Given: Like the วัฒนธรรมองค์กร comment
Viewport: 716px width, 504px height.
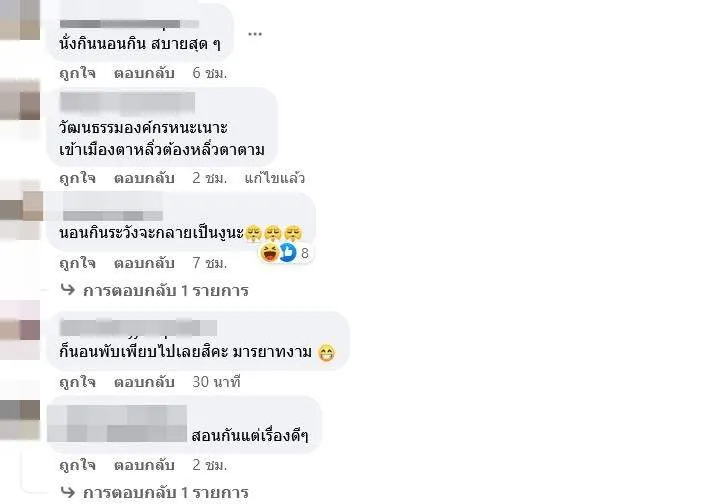Looking at the screenshot, I should pos(78,178).
